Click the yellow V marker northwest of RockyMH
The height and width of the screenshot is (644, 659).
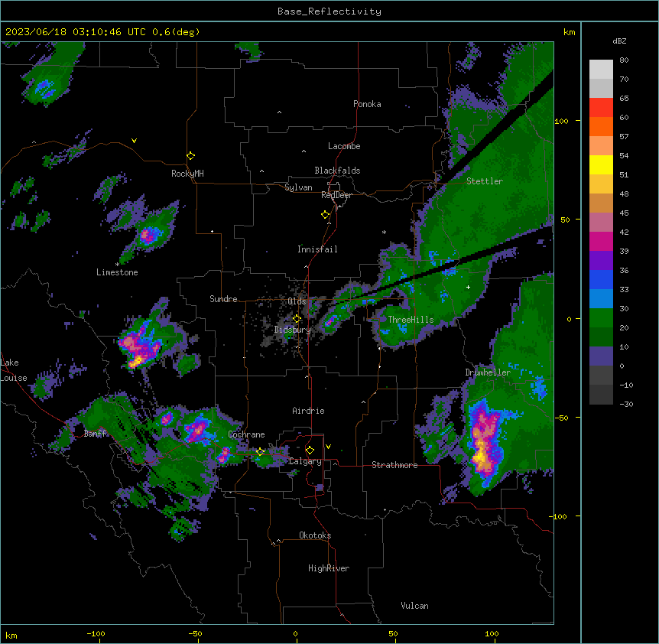point(134,141)
